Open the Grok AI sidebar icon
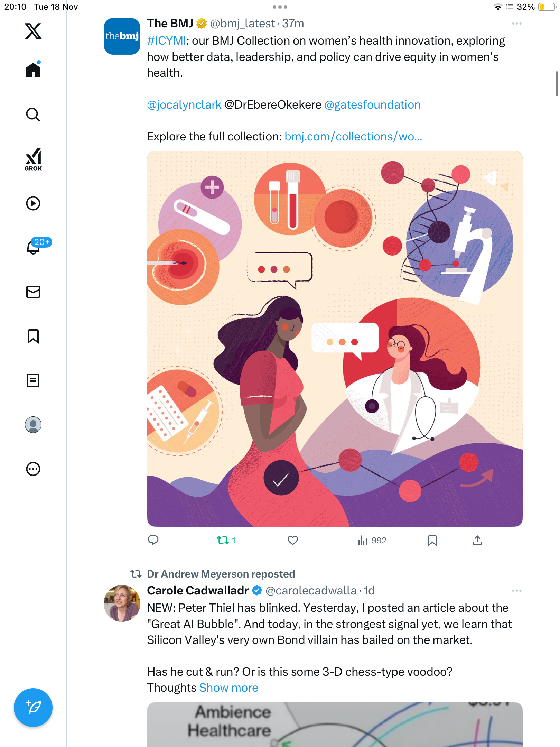560x747 pixels. (x=33, y=159)
